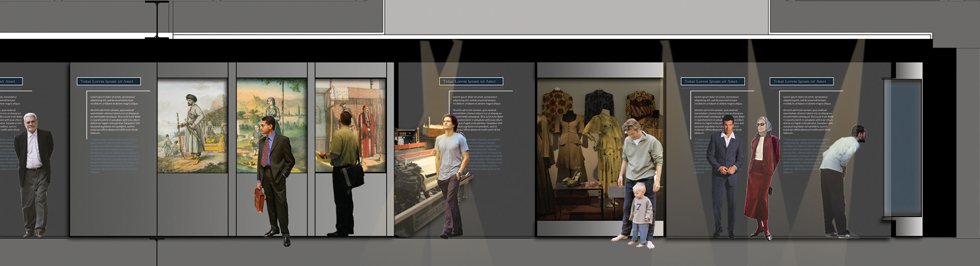Click the glass display case with silver frame
980x266 pixels.
tap(903, 149)
